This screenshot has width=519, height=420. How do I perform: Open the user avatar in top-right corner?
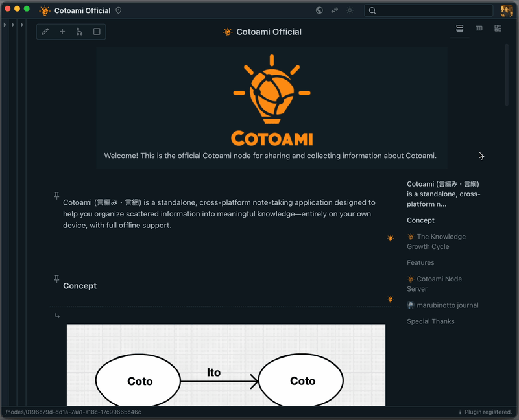click(x=506, y=10)
